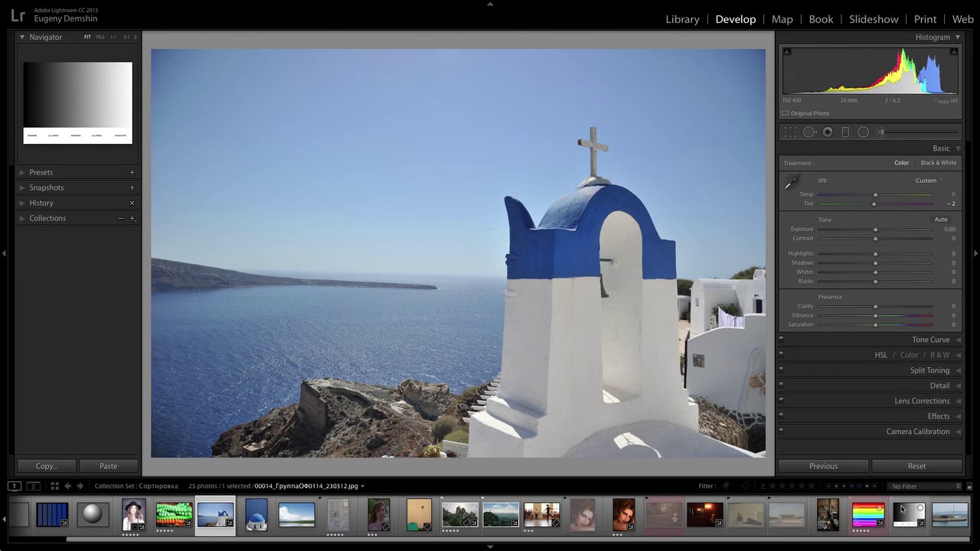Collapse the left panel group arrow
The height and width of the screenshot is (551, 980).
(4, 253)
